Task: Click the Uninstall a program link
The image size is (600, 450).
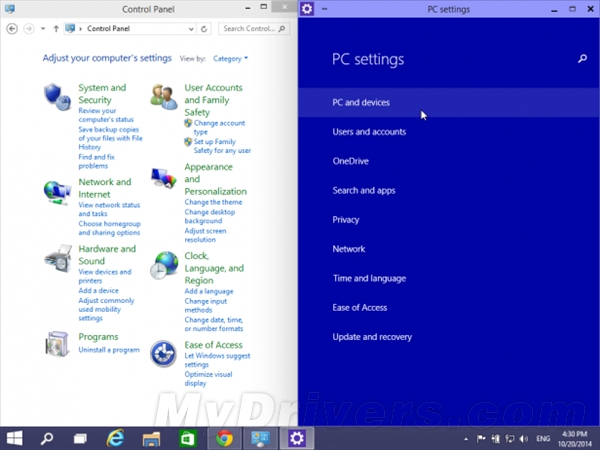Action: click(x=109, y=350)
